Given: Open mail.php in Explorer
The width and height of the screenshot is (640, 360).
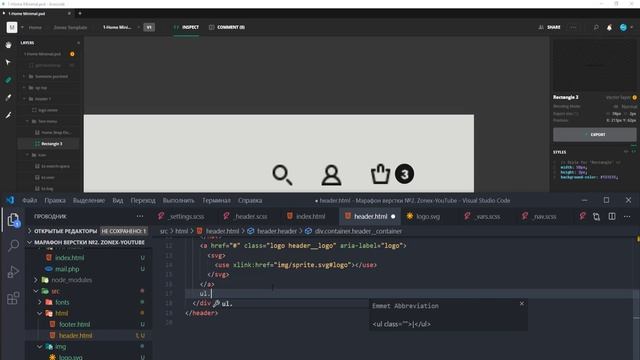Looking at the screenshot, I should tap(67, 269).
